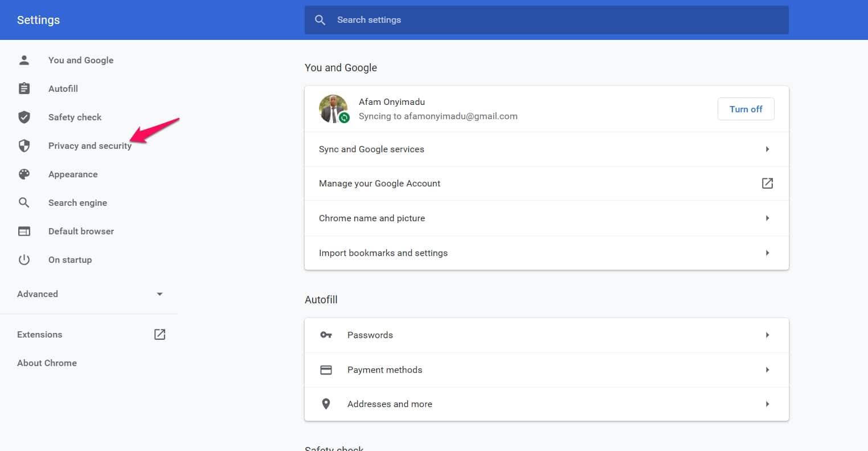Open Default browser in the sidebar
Image resolution: width=868 pixels, height=451 pixels.
(81, 231)
